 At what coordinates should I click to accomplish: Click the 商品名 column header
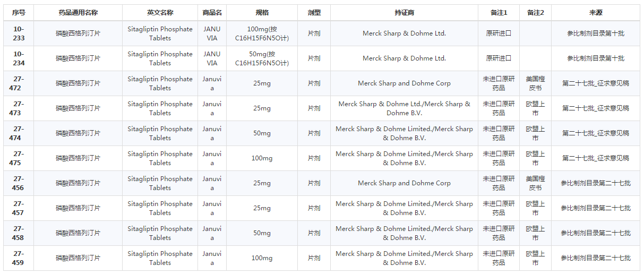pos(212,13)
